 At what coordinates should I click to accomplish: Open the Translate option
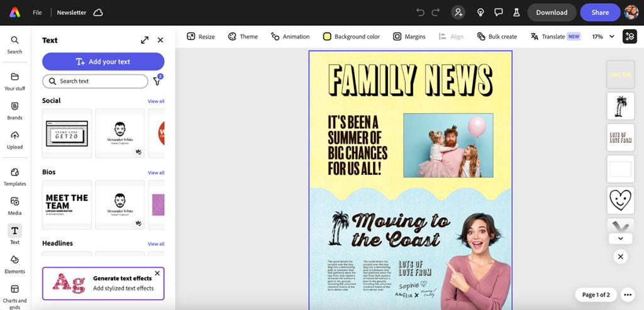[x=555, y=36]
